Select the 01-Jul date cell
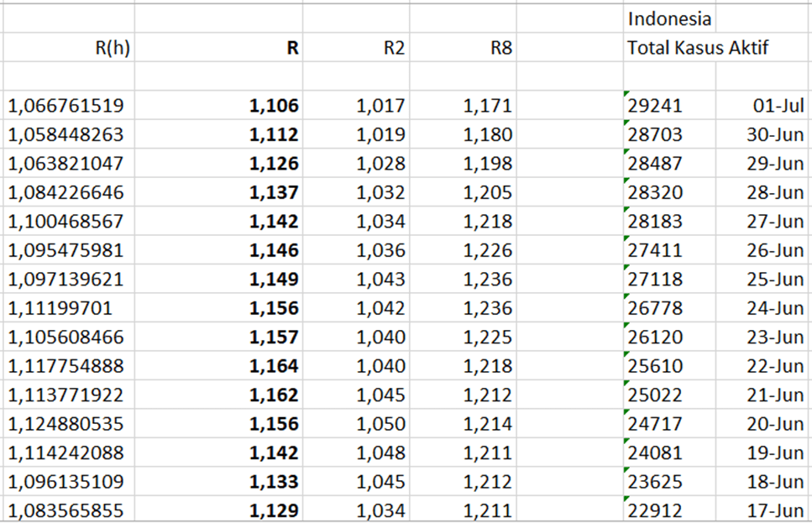The image size is (812, 523). [x=763, y=106]
